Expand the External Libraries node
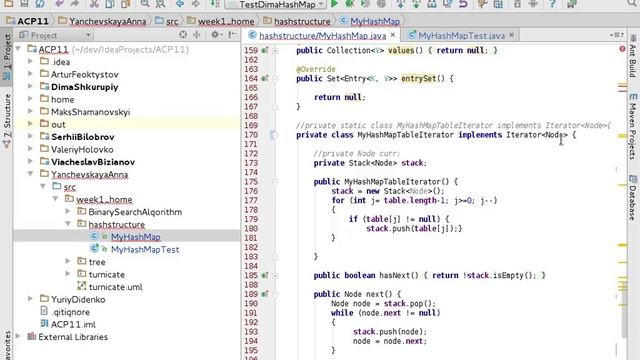The width and height of the screenshot is (640, 360). coord(18,336)
